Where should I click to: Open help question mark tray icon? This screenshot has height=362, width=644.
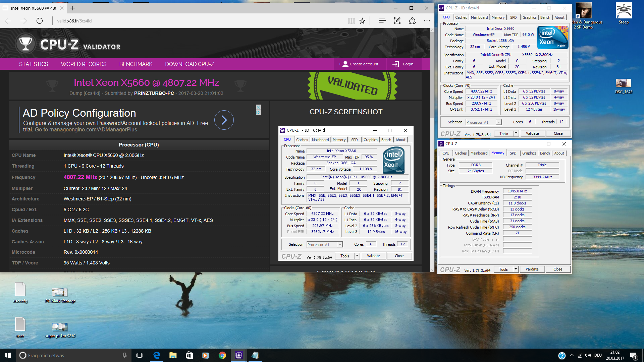[x=562, y=356]
